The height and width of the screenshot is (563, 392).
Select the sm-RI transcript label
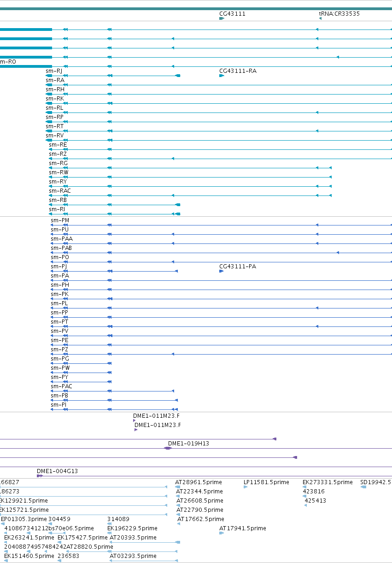click(x=57, y=209)
